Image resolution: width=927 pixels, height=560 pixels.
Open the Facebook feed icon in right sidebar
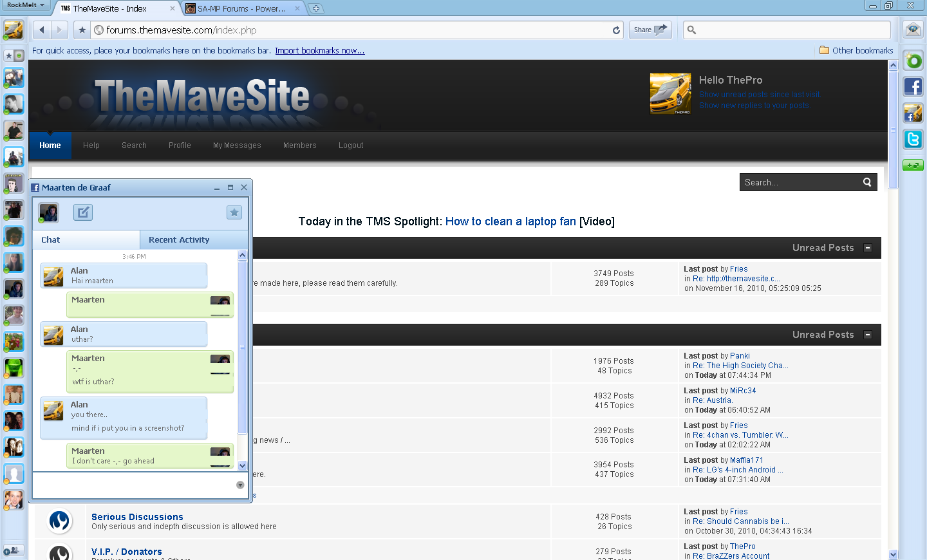(913, 87)
